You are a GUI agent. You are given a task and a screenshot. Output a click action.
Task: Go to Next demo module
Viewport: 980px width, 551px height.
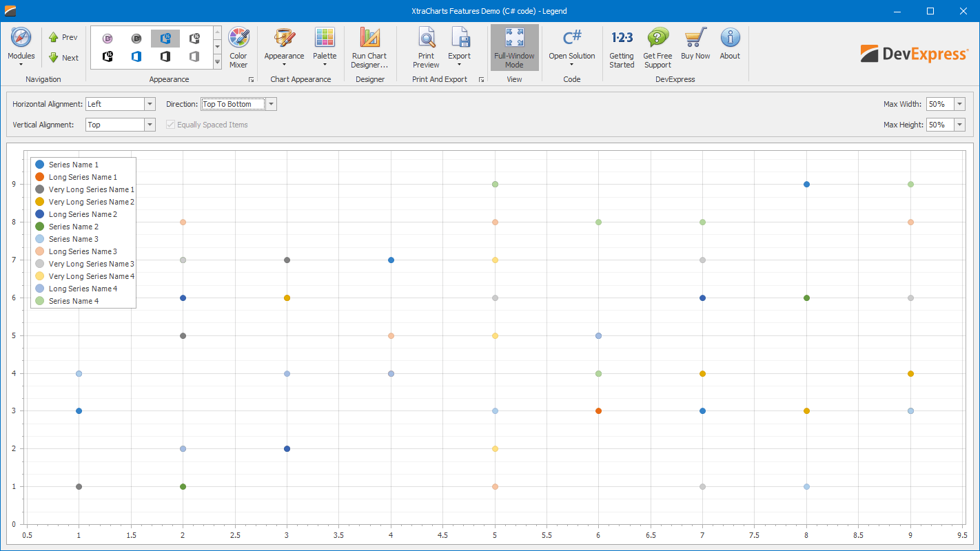point(63,58)
